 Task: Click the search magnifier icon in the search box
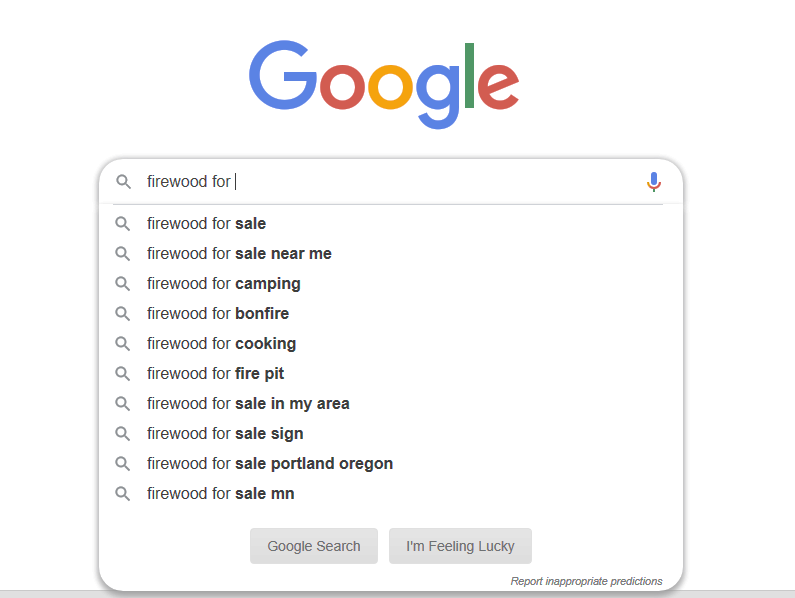click(x=123, y=182)
